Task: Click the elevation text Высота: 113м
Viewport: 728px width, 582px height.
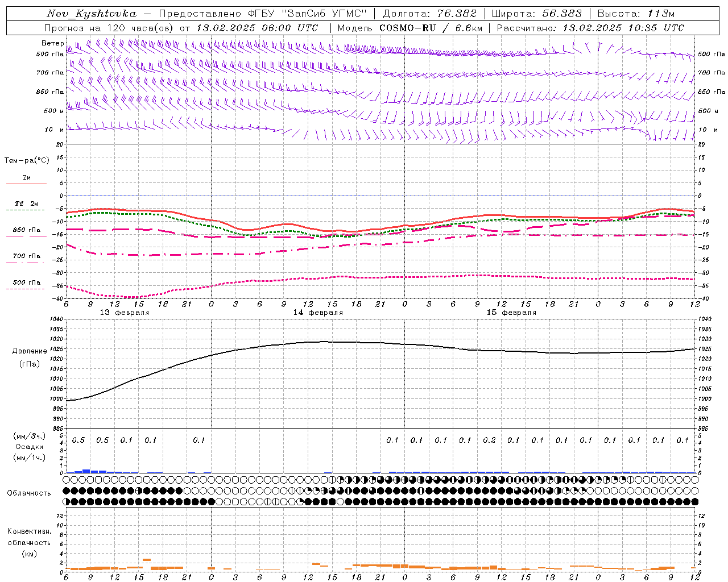Action: 635,14
